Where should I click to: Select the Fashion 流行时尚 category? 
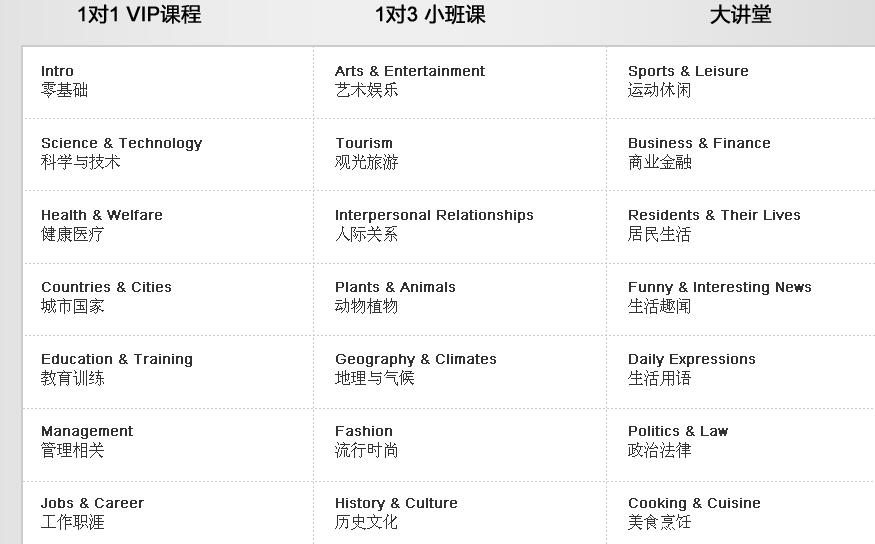point(366,440)
